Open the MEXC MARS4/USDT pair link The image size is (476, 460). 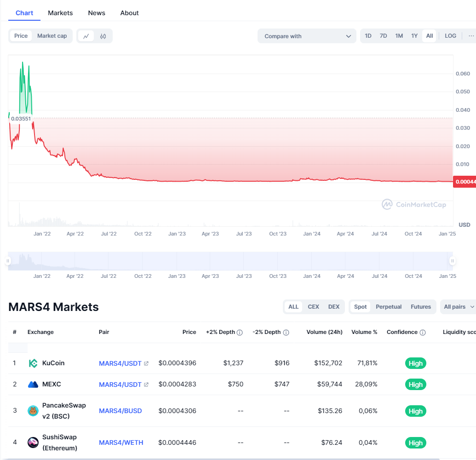[x=120, y=385]
